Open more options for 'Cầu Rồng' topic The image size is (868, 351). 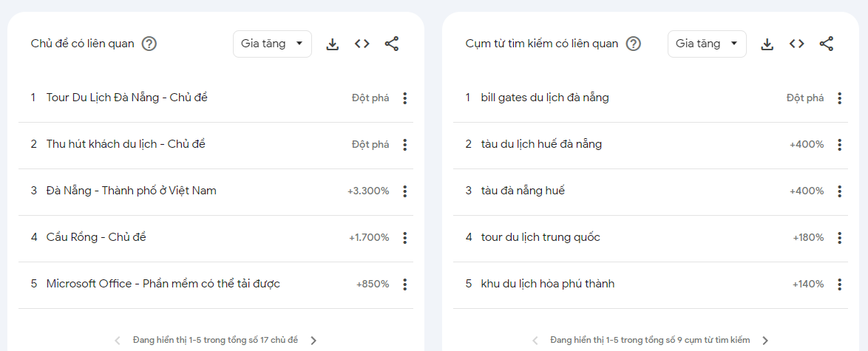tap(404, 238)
